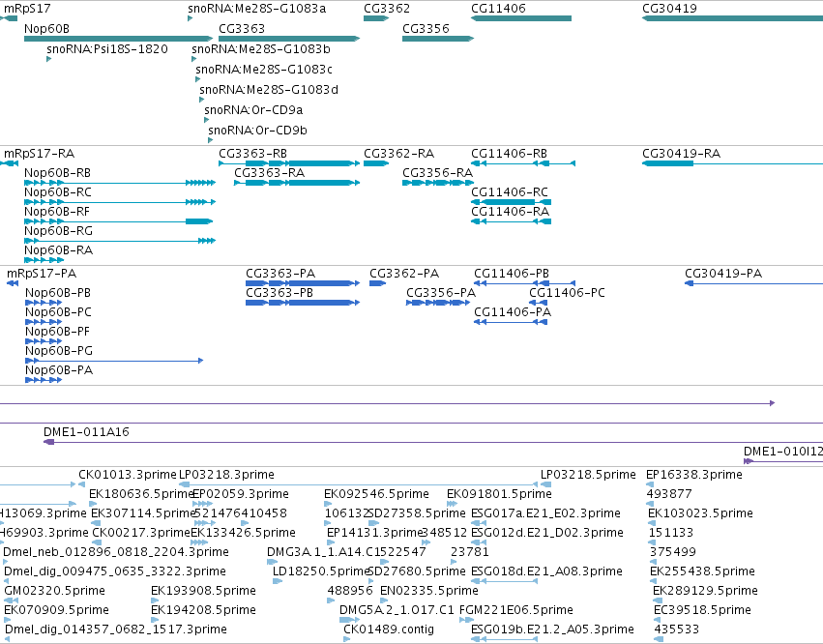Select the Nop60B-PG protein line
The width and height of the screenshot is (823, 644).
(x=114, y=361)
